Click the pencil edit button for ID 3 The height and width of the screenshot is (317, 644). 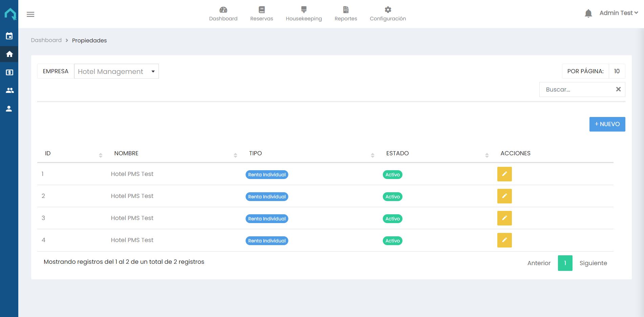point(504,218)
